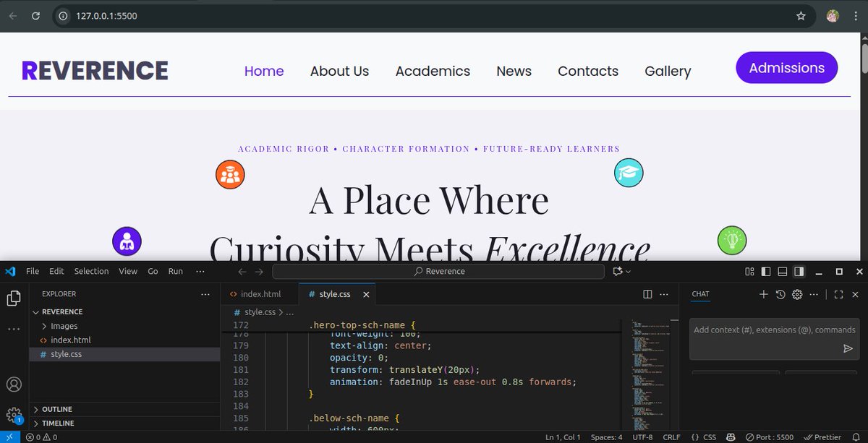
Task: Open the Gallery link
Action: click(668, 71)
